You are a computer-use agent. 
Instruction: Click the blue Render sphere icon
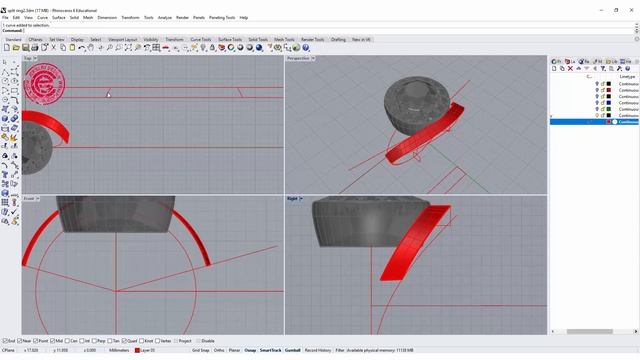[259, 48]
